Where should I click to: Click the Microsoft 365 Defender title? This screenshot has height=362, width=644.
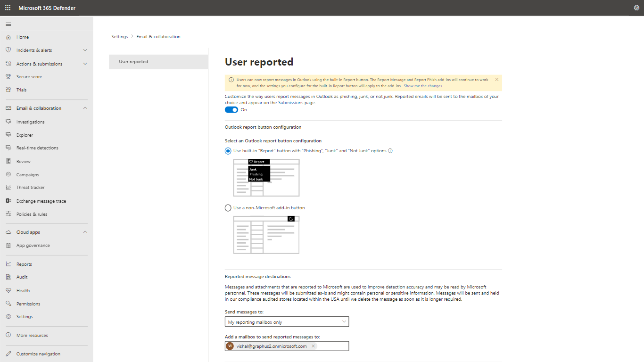coord(47,8)
